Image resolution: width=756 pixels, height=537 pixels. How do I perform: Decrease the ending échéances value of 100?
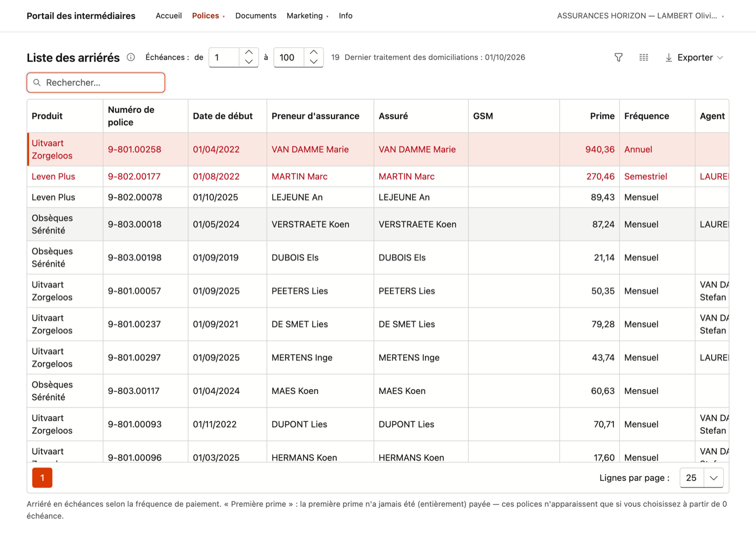coord(314,62)
